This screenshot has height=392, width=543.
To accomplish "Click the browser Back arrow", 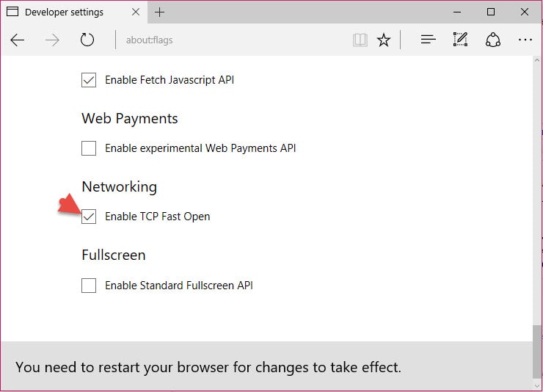I will 18,40.
